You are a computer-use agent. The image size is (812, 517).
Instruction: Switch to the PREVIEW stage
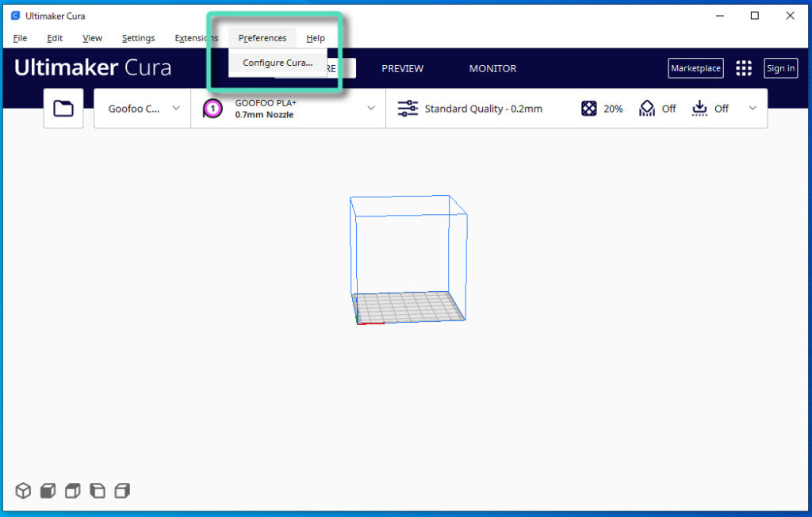[402, 68]
